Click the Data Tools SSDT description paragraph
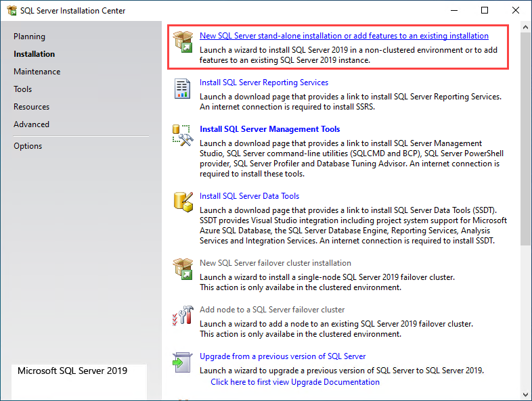The image size is (532, 401). point(353,225)
